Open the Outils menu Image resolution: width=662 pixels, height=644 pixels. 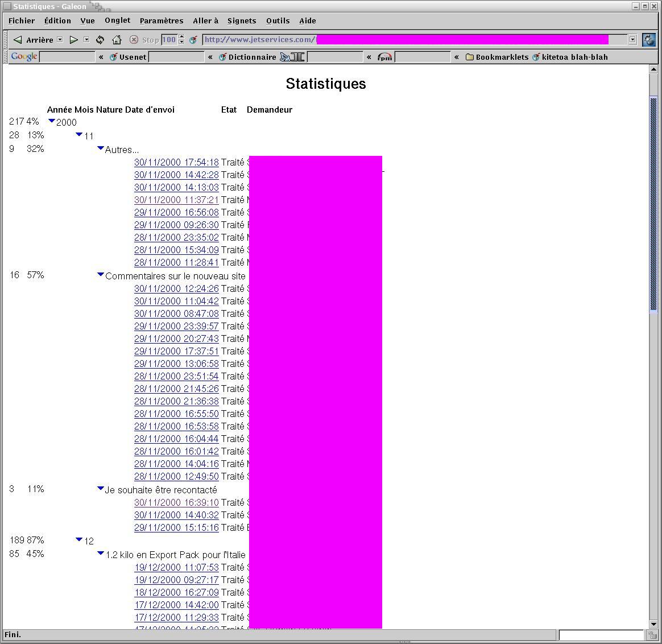click(x=278, y=20)
